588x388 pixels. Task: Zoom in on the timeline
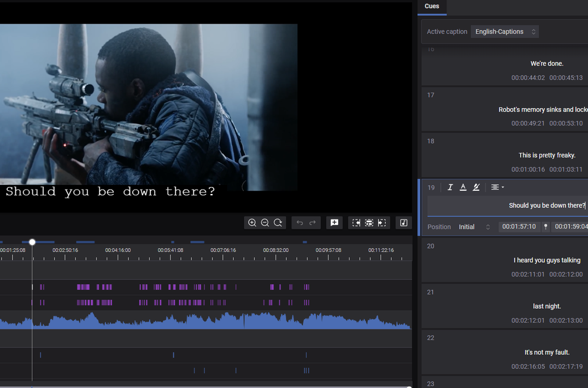click(x=252, y=222)
